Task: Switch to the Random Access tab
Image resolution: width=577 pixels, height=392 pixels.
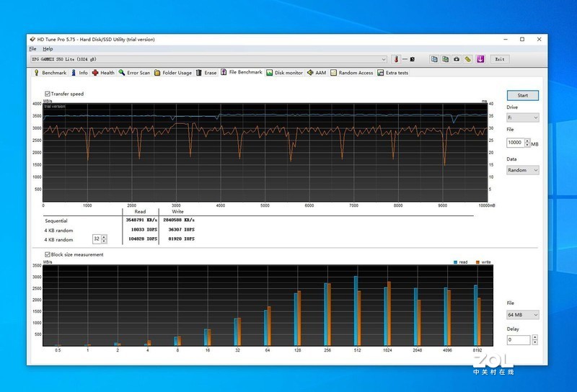Action: pos(352,73)
